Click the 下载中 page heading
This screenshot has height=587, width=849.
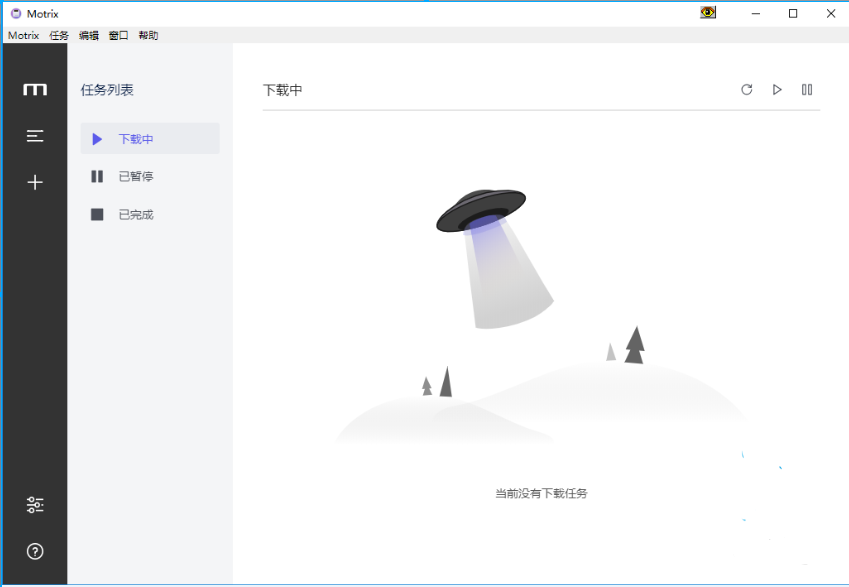pyautogui.click(x=283, y=90)
